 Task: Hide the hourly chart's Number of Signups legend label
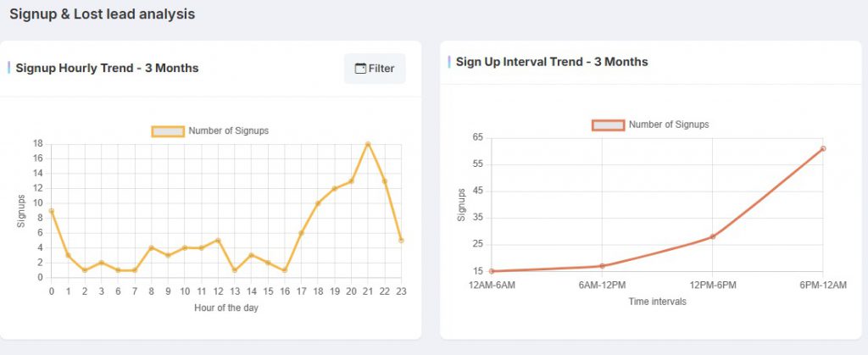click(228, 131)
